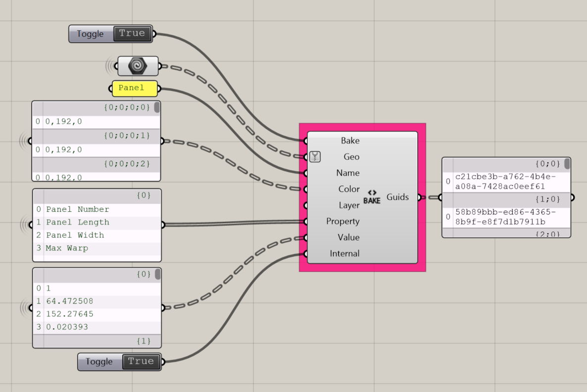Turn off the bottom Toggle
The width and height of the screenshot is (587, 392).
(x=141, y=362)
